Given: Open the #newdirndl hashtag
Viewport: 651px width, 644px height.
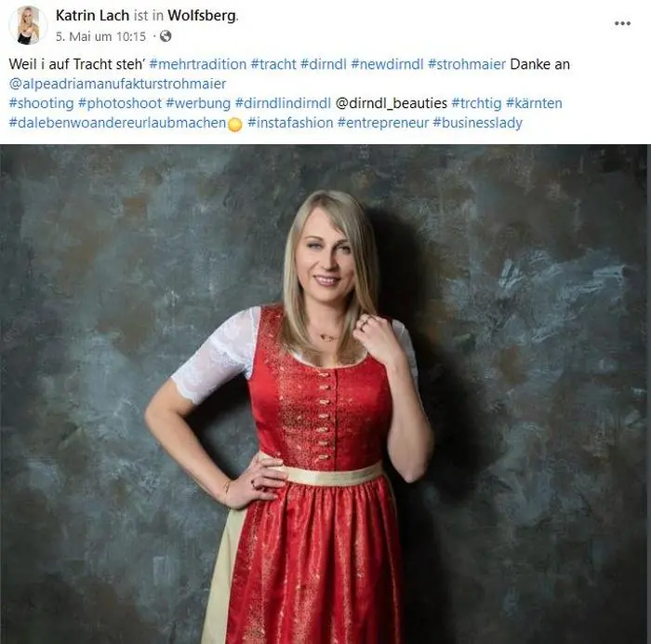Looking at the screenshot, I should tap(387, 64).
